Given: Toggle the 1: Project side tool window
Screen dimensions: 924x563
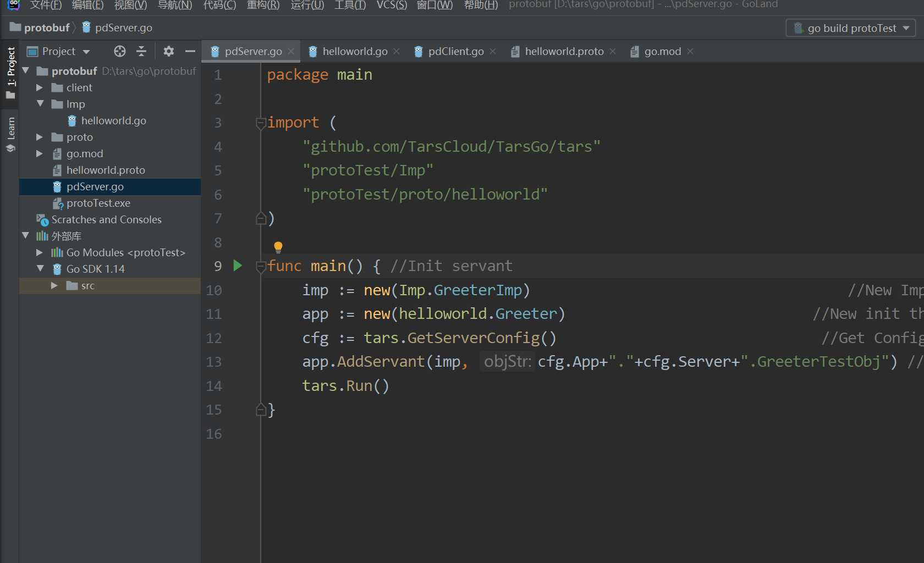Looking at the screenshot, I should (10, 72).
